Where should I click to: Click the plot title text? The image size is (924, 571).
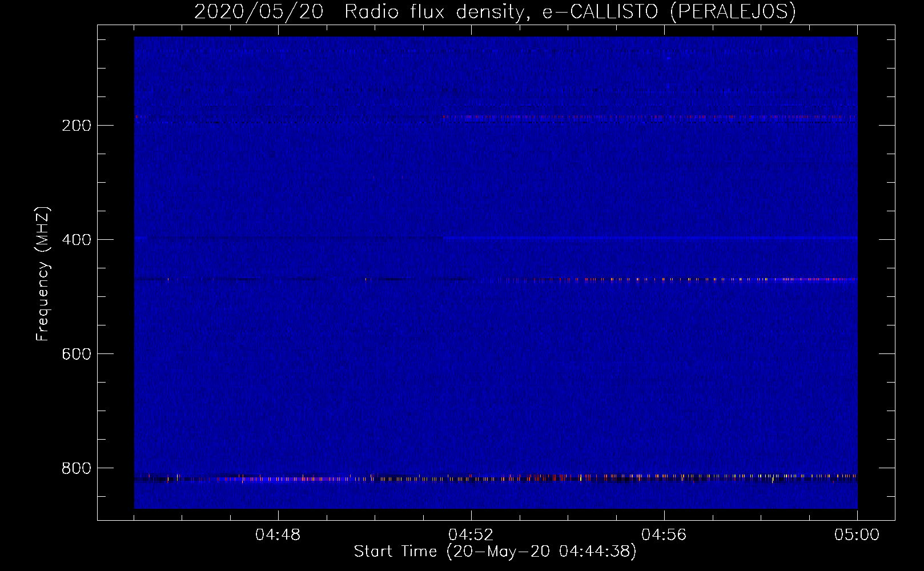495,11
